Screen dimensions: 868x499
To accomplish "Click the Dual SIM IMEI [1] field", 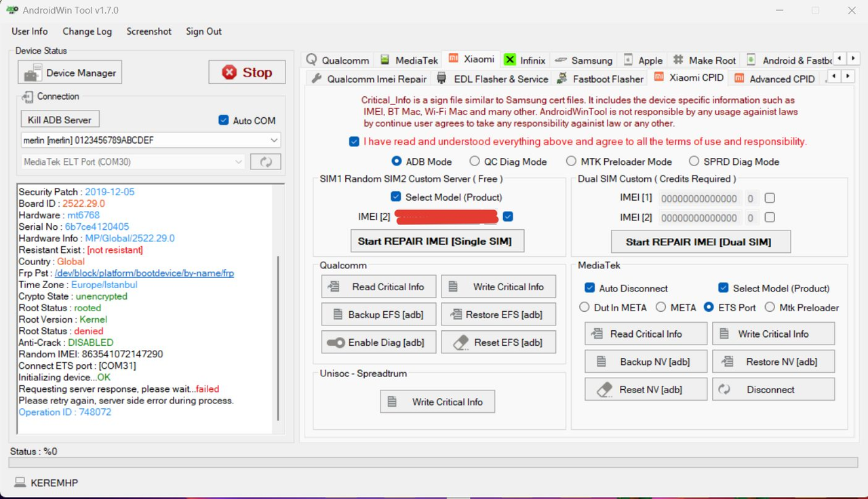I will 698,199.
